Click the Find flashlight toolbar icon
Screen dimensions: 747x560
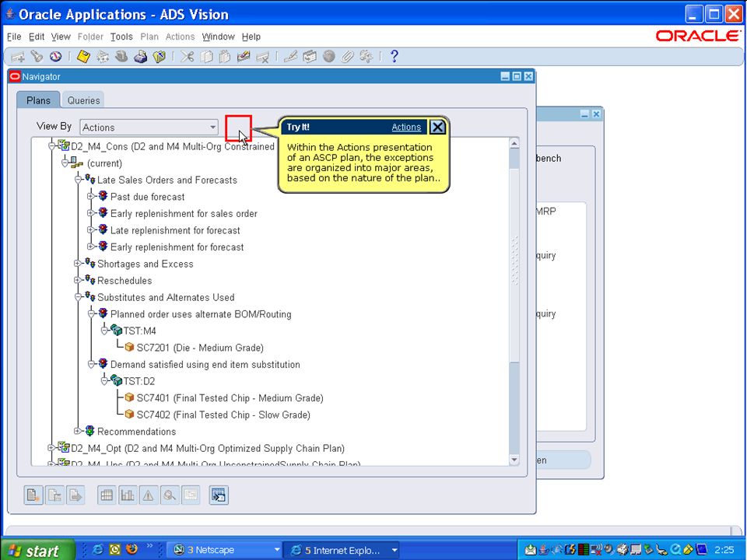(37, 57)
